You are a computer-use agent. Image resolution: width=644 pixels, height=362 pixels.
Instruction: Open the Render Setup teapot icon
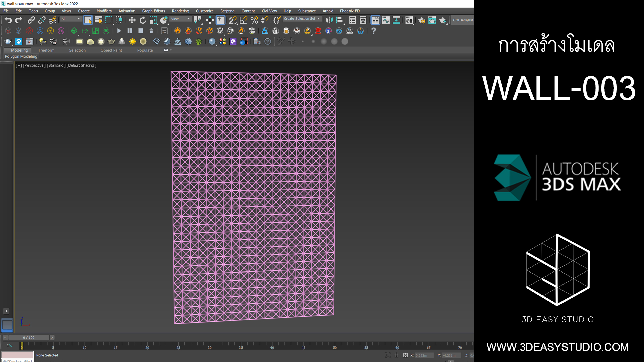(x=421, y=20)
